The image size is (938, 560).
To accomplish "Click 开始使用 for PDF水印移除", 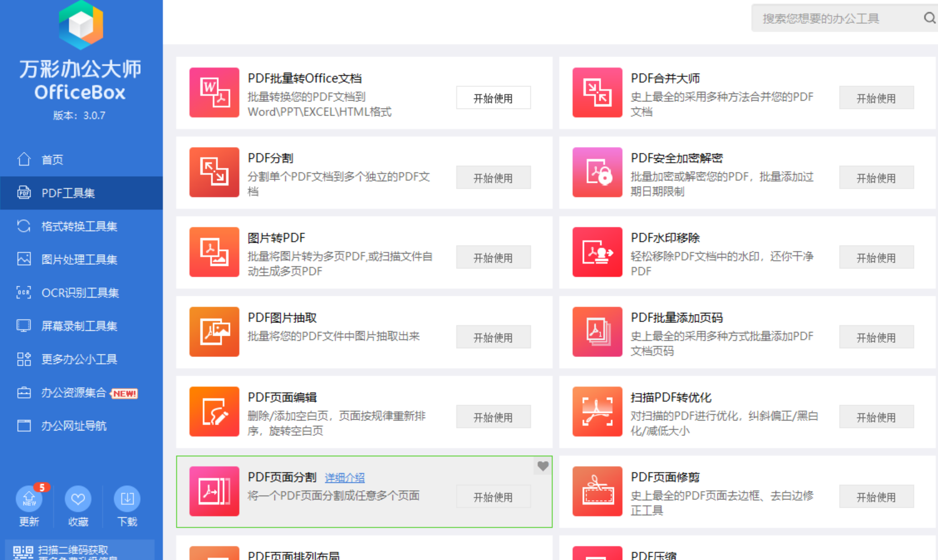I will pyautogui.click(x=876, y=258).
